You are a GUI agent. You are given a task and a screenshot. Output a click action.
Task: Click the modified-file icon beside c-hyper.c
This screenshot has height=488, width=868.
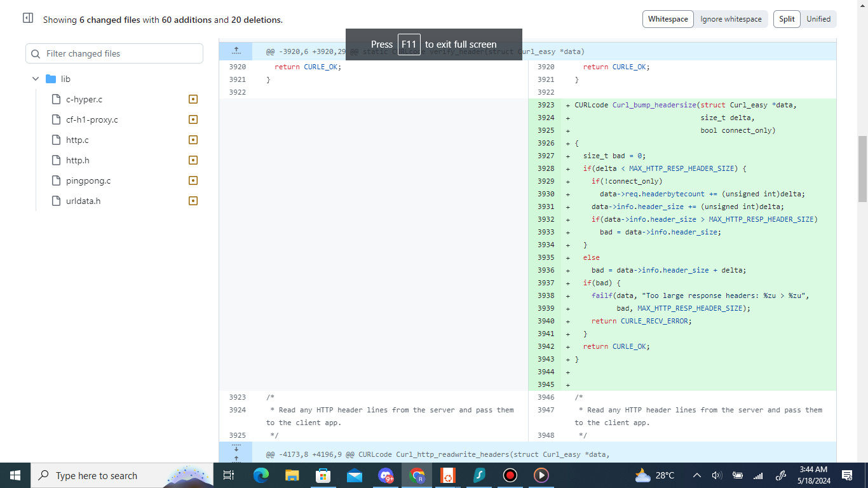click(193, 99)
